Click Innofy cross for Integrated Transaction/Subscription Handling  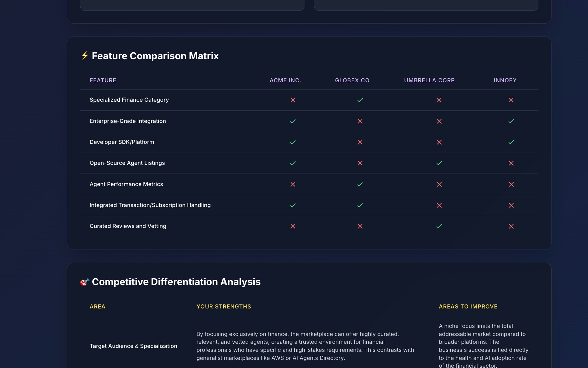point(511,205)
